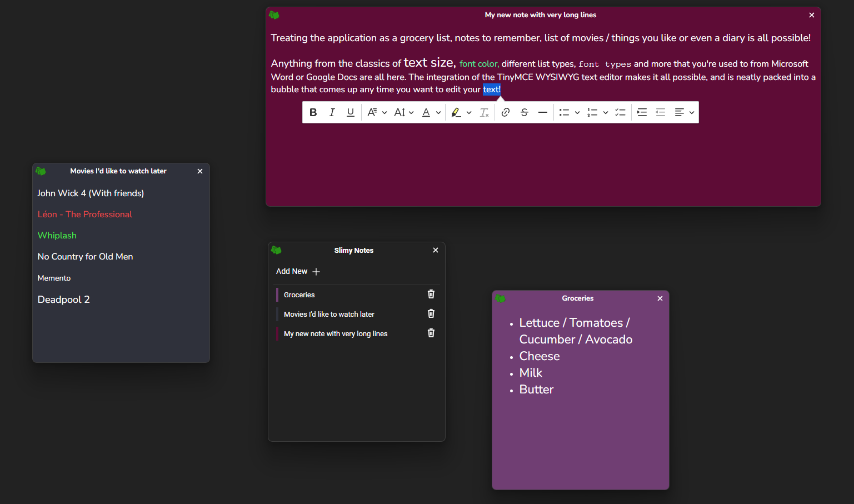Open the bullet list style dropdown
This screenshot has width=854, height=504.
pos(577,113)
